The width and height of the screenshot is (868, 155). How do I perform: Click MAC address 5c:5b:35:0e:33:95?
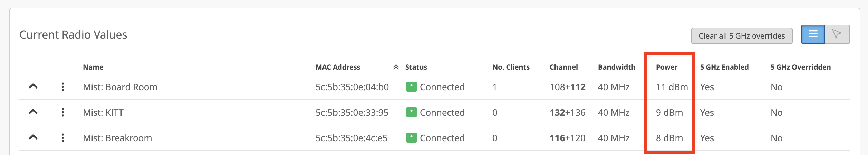(352, 113)
